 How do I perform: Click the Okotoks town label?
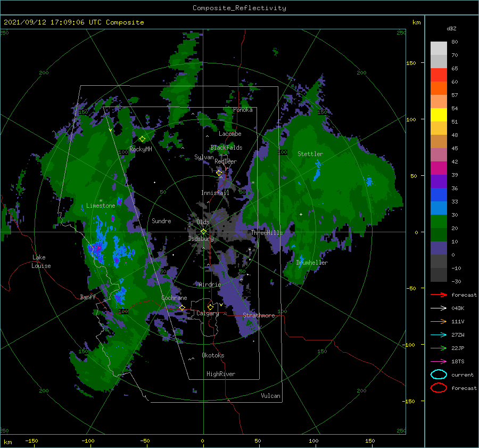point(213,355)
